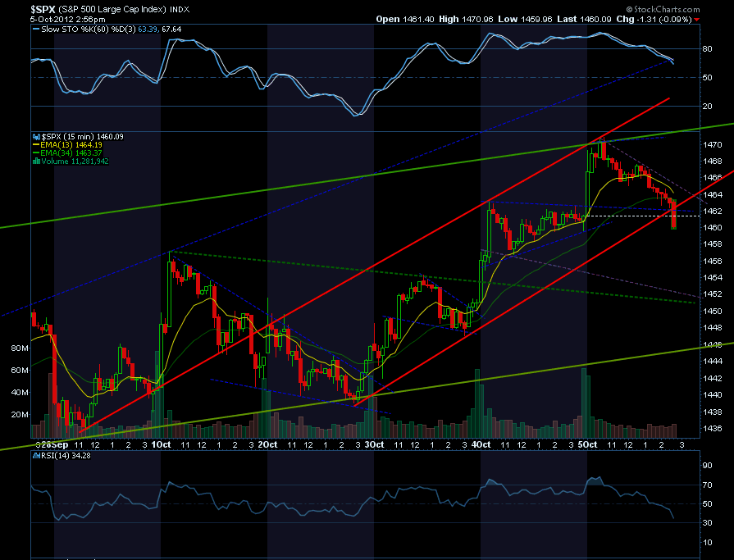Click the red down arrow beside Chg
Image resolution: width=734 pixels, height=560 pixels.
click(697, 20)
